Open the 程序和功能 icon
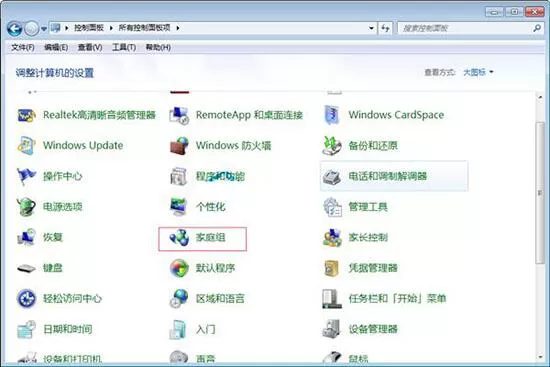550x367 pixels. click(x=179, y=176)
